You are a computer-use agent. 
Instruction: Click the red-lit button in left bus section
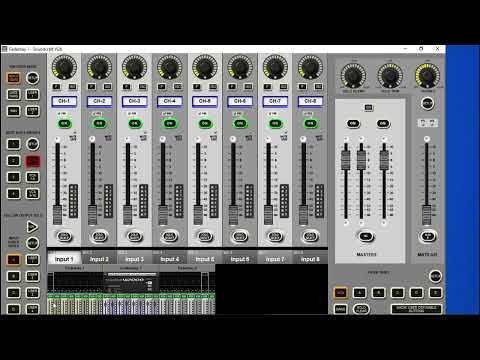(33, 161)
